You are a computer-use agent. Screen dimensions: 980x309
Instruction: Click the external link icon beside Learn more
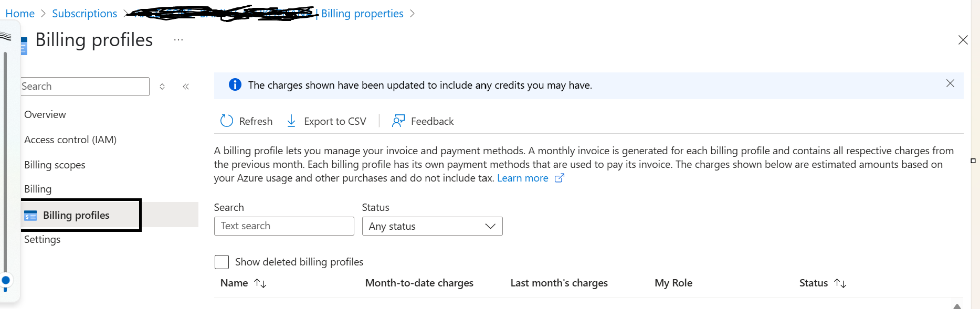[559, 178]
